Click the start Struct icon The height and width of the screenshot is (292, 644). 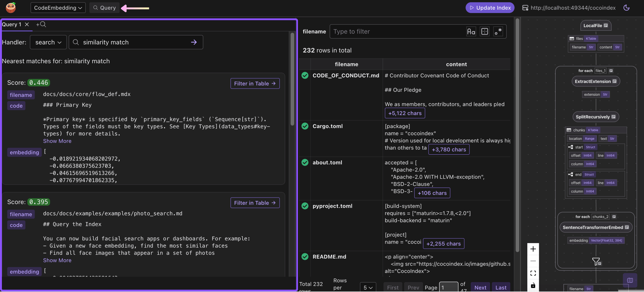click(570, 147)
